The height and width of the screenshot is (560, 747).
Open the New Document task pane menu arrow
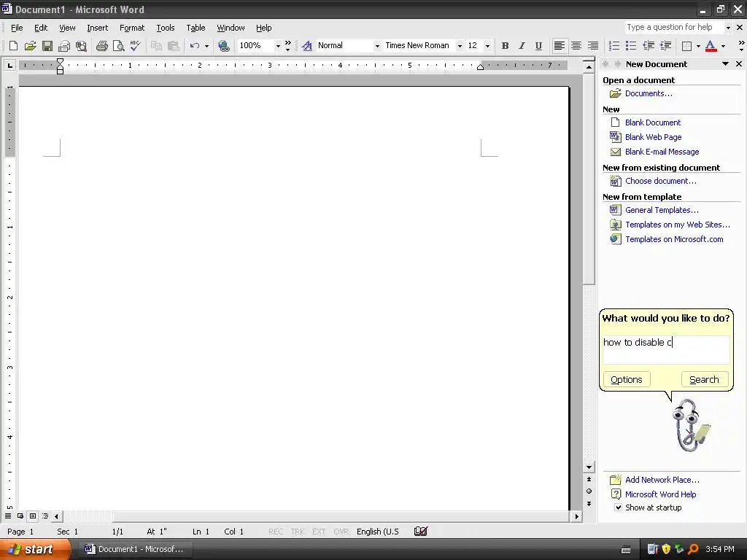click(x=725, y=64)
